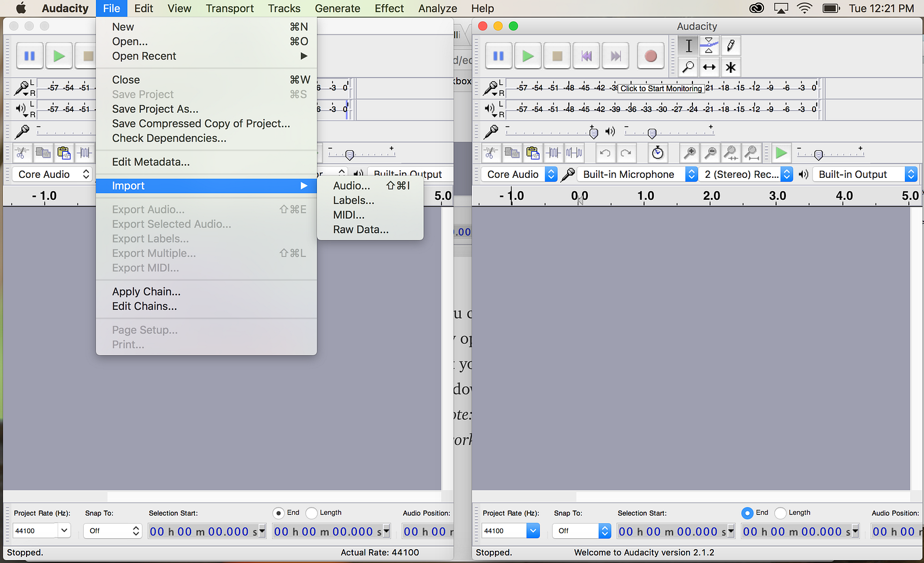This screenshot has width=924, height=563.
Task: Click the Pause button in right Audacity window
Action: [499, 56]
